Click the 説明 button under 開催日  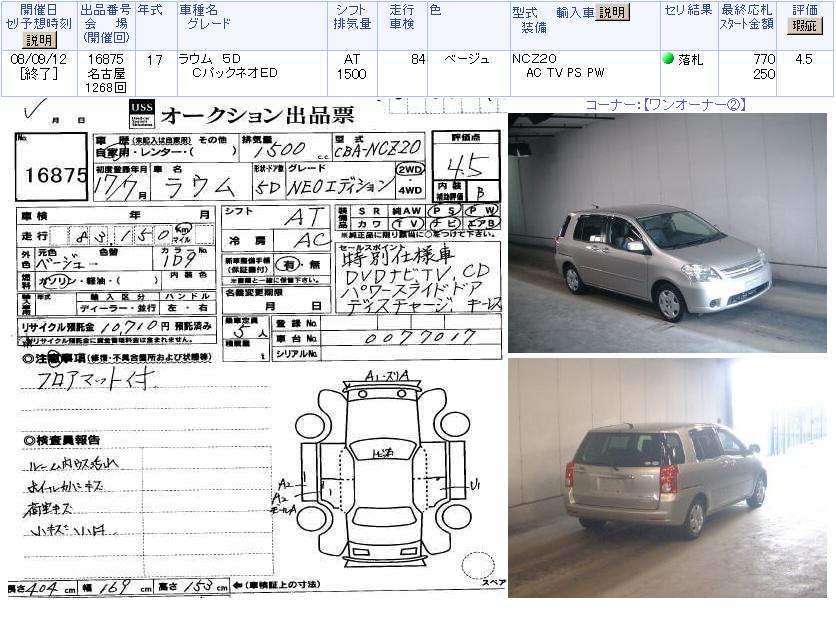39,40
